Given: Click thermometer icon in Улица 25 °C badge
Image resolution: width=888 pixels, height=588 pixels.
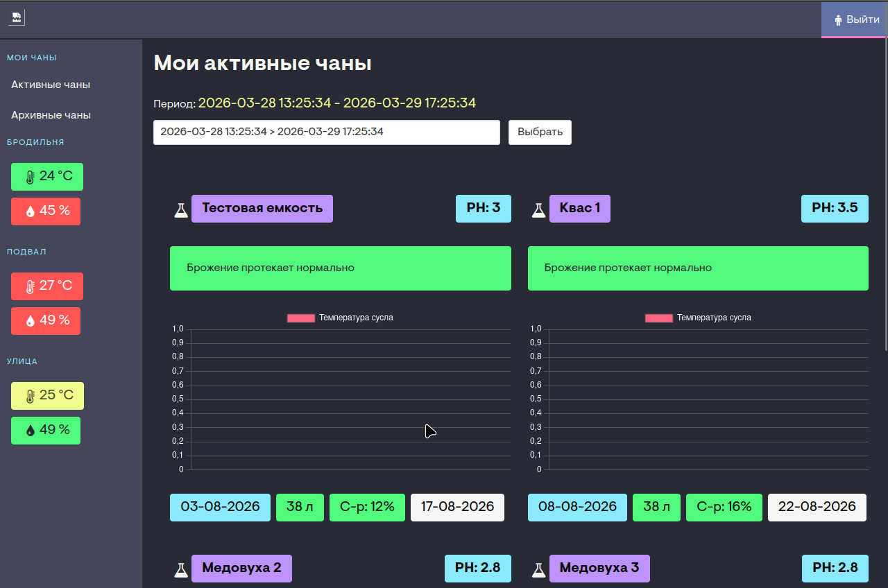Looking at the screenshot, I should click(30, 396).
